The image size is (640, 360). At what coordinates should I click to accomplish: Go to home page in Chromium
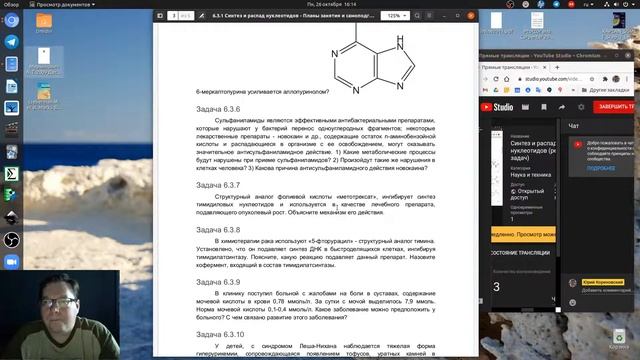[x=506, y=79]
